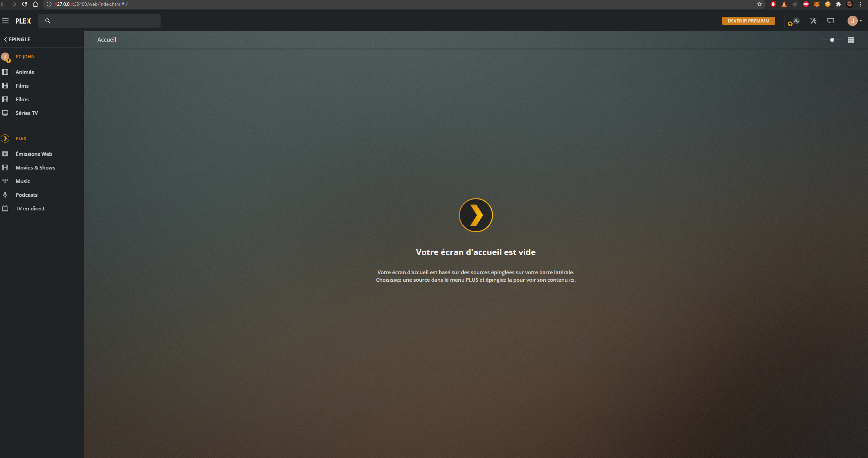Click the Plex search field
Image resolution: width=868 pixels, height=458 pixels.
point(102,21)
